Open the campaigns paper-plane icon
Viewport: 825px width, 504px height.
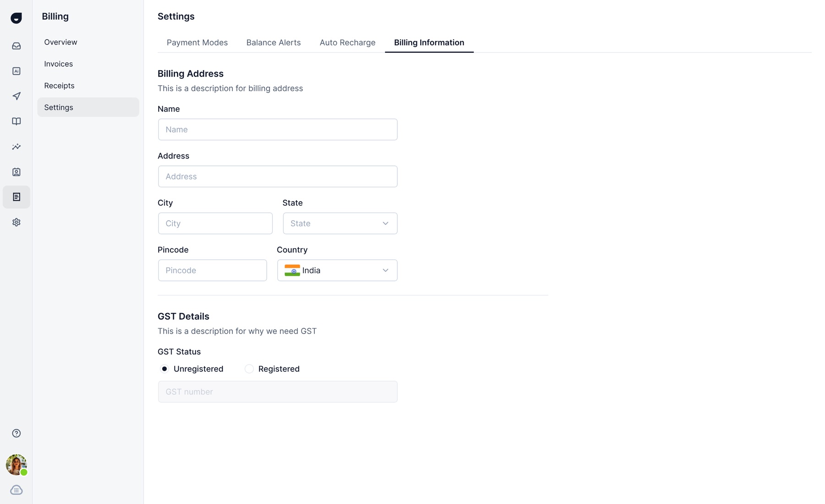(16, 96)
